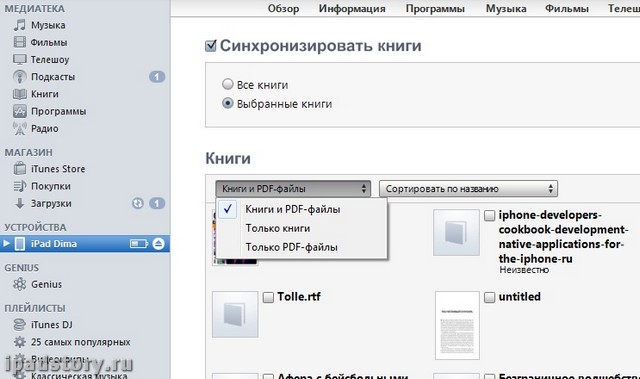Check the iphone-developers-cookbook book checkbox
This screenshot has height=379, width=640.
(x=489, y=216)
